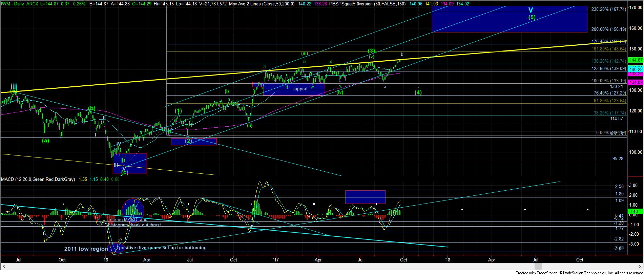Click the cyan 140.22 moving average tag
The image size is (644, 275).
[x=635, y=69]
